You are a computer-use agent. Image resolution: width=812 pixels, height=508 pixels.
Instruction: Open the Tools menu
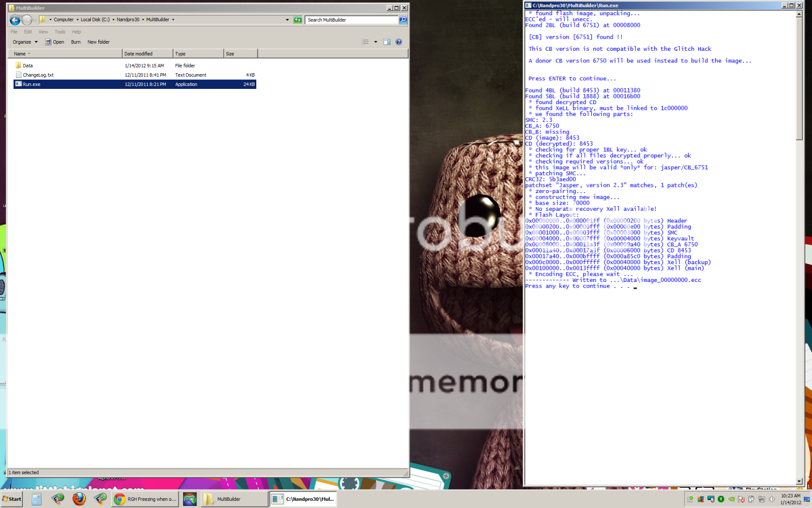(x=60, y=31)
